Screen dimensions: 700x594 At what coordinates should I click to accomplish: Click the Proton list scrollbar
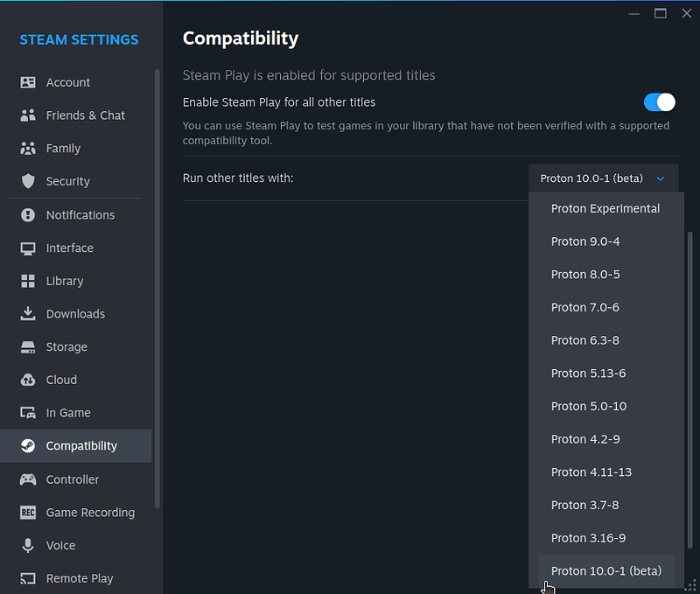(x=689, y=389)
